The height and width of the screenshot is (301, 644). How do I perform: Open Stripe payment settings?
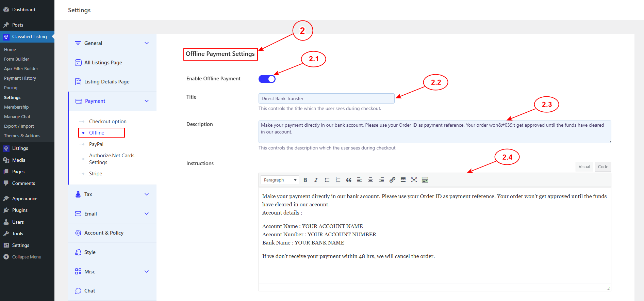96,174
